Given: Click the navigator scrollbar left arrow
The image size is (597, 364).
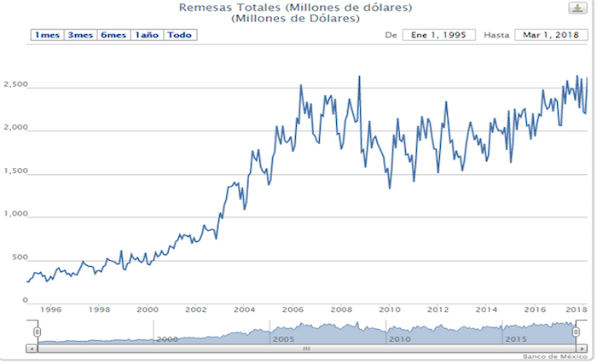Looking at the screenshot, I should click(32, 349).
